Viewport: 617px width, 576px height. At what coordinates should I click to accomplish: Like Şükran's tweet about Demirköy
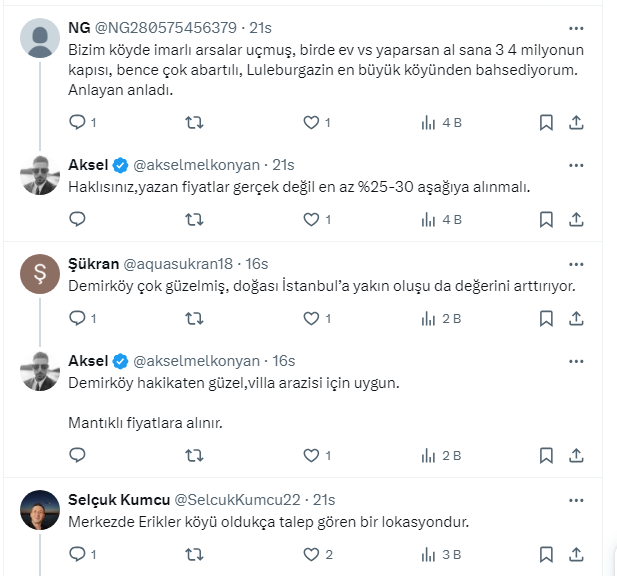312,319
